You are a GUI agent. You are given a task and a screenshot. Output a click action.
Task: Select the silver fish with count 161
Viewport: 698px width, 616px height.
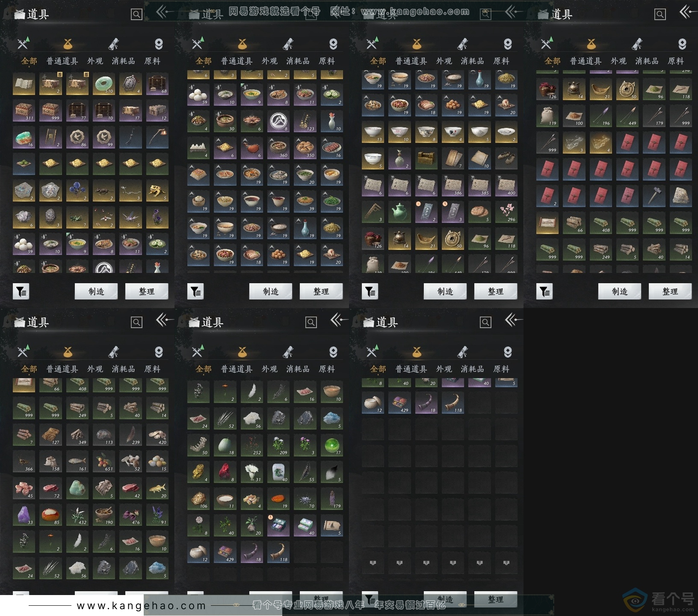[77, 462]
